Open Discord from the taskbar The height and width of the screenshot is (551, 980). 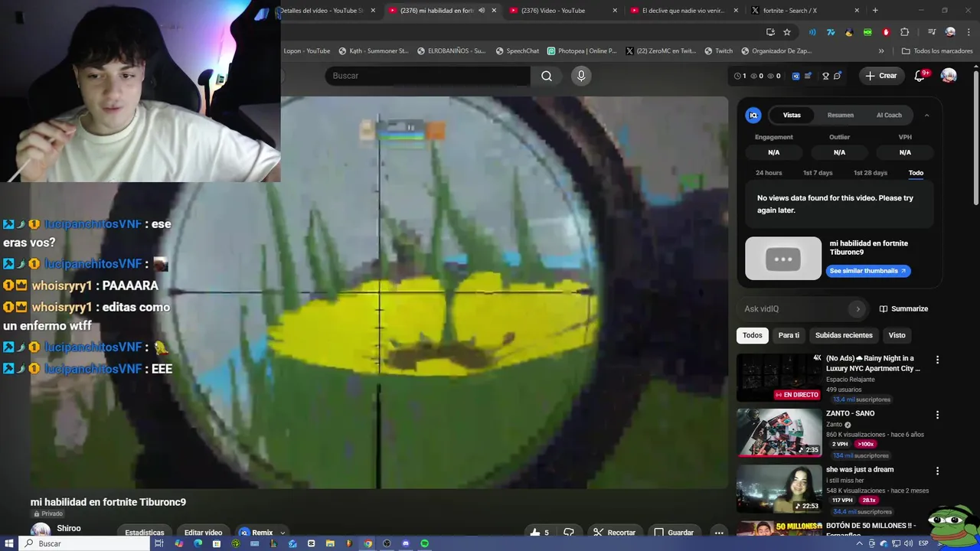pyautogui.click(x=406, y=543)
